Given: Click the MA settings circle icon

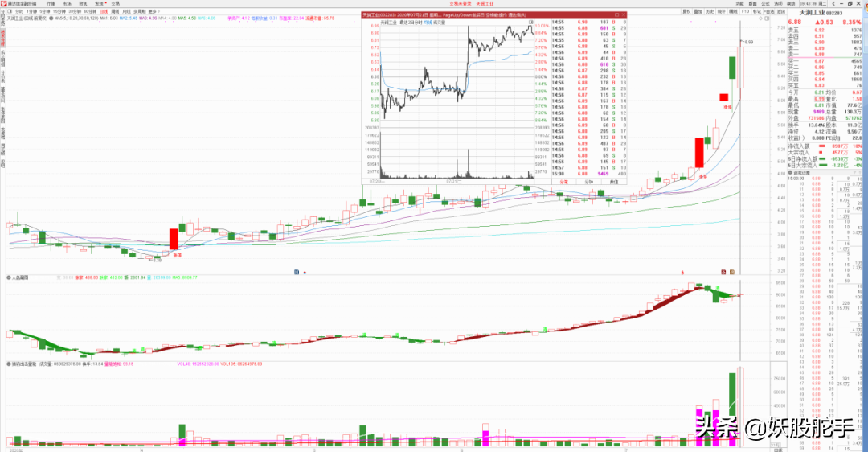Looking at the screenshot, I should tap(51, 18).
